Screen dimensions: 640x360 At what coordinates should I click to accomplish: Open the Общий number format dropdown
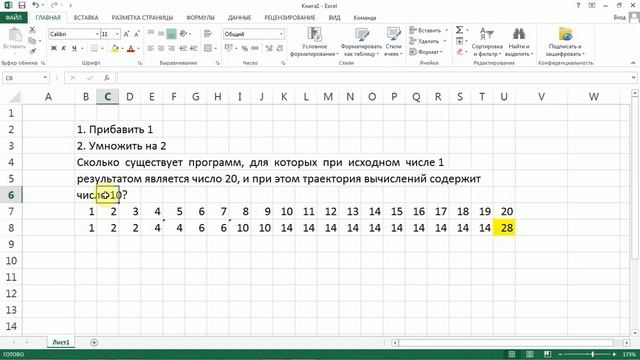pos(281,34)
